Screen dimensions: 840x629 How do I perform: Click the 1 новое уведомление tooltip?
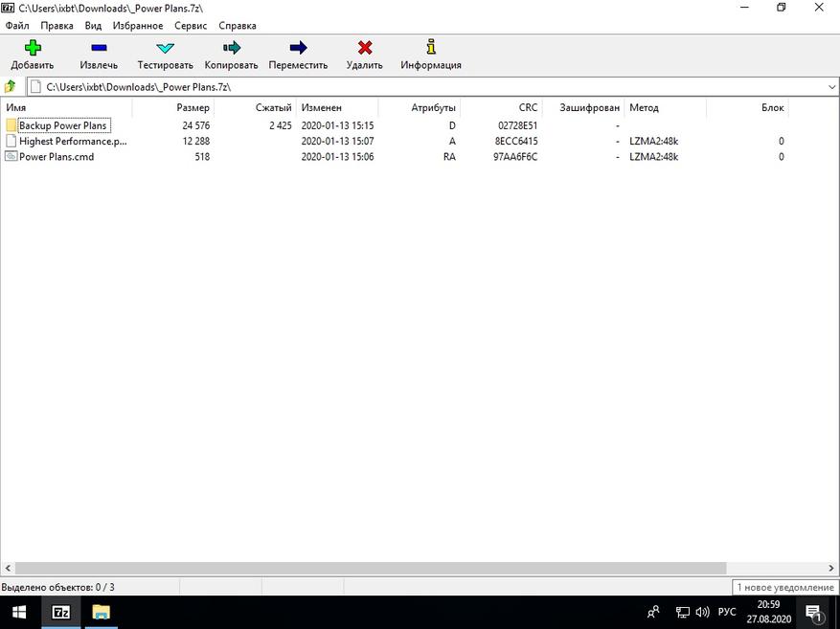[785, 587]
